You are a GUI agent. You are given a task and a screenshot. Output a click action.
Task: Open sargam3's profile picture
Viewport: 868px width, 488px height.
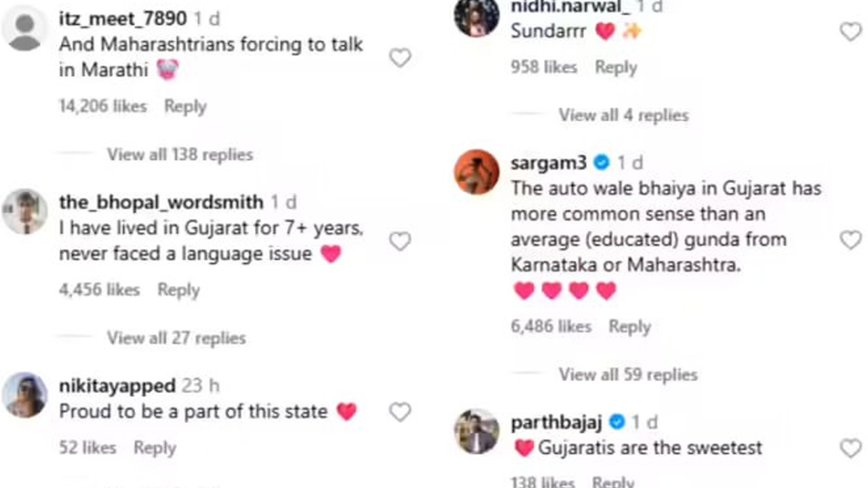(x=477, y=171)
